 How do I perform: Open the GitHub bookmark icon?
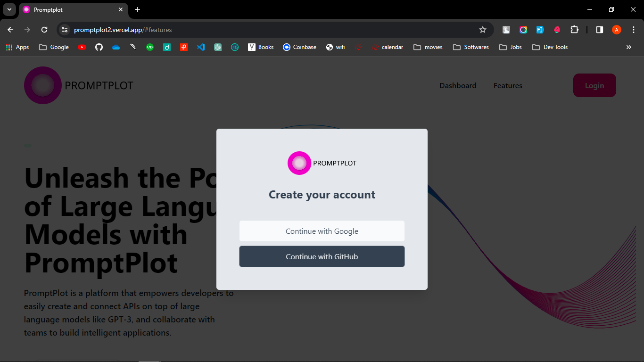coord(99,47)
